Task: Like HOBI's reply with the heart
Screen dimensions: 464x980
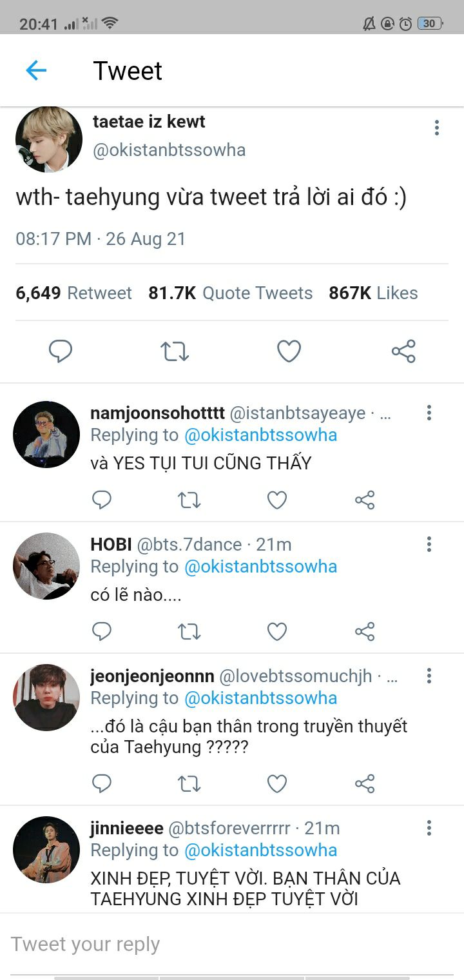Action: (x=277, y=631)
